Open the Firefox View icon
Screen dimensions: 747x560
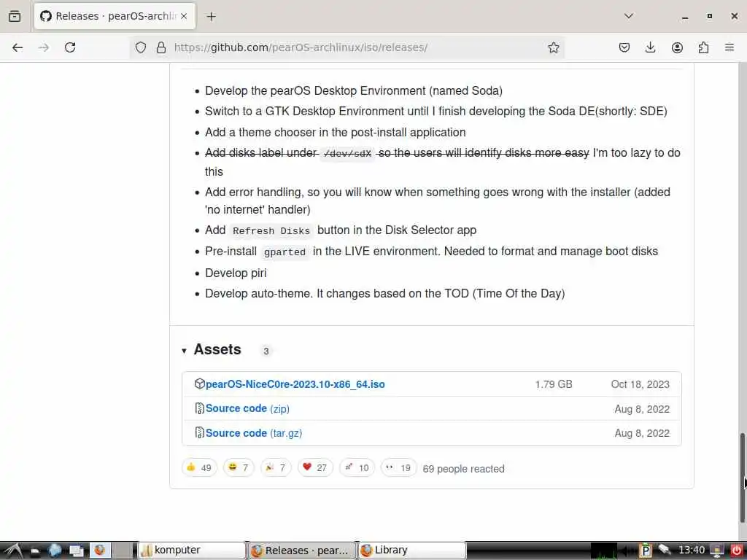point(15,16)
